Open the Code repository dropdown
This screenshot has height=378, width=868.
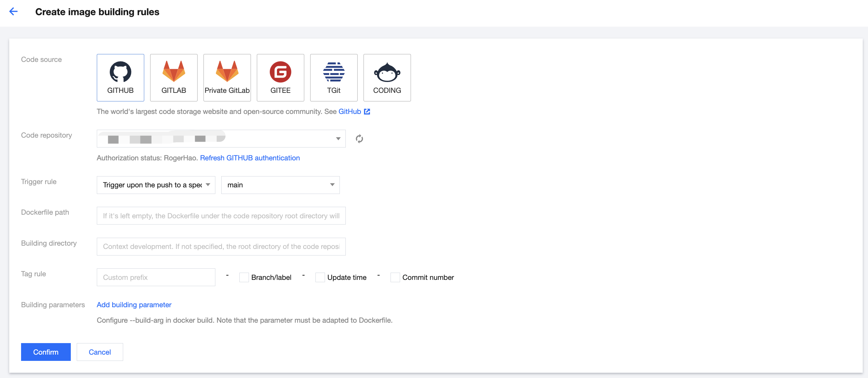(221, 139)
